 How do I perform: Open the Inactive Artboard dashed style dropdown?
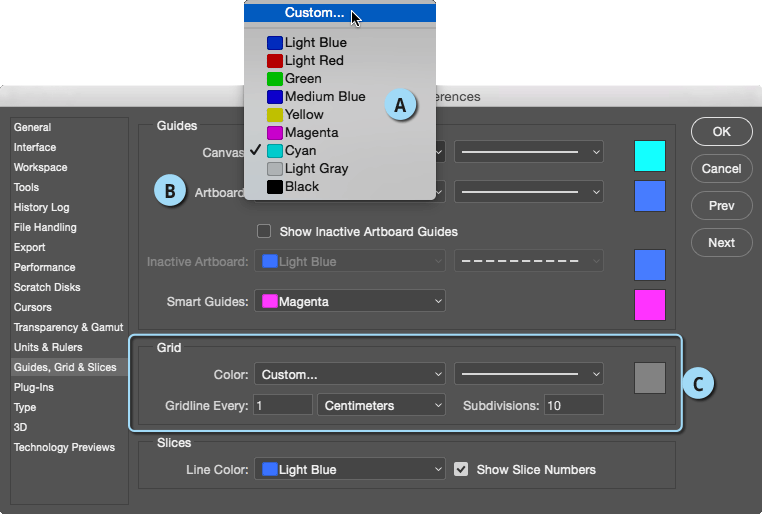[x=529, y=261]
